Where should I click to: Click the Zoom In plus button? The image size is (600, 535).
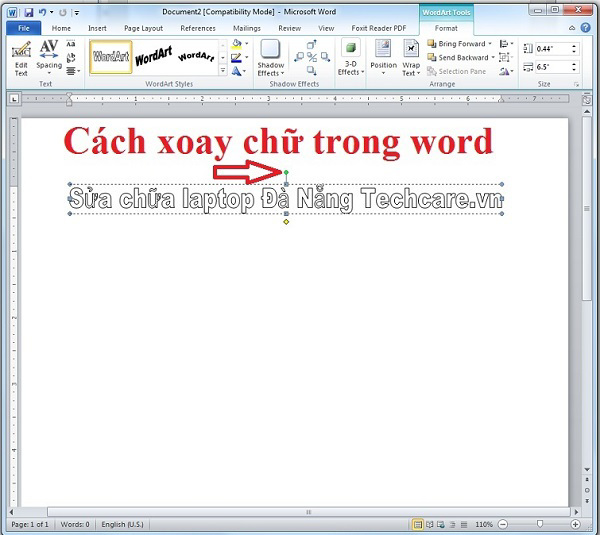point(575,524)
